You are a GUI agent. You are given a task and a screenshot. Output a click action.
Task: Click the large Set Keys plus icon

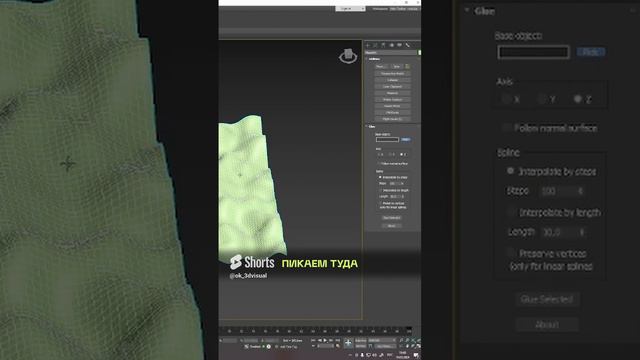tap(348, 343)
